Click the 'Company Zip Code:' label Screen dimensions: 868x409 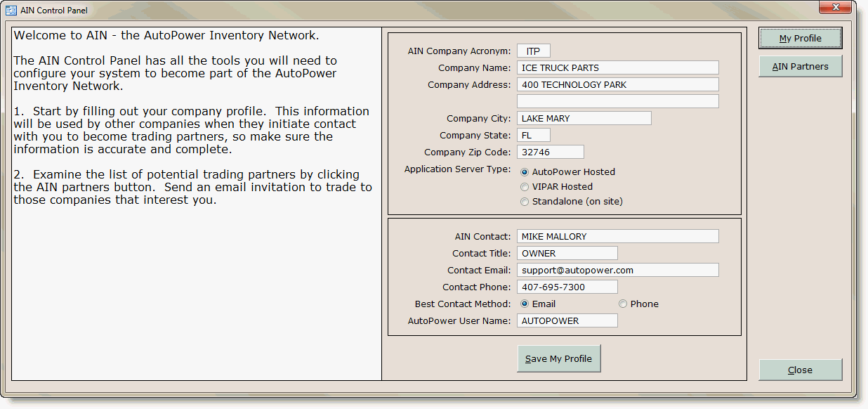click(468, 152)
